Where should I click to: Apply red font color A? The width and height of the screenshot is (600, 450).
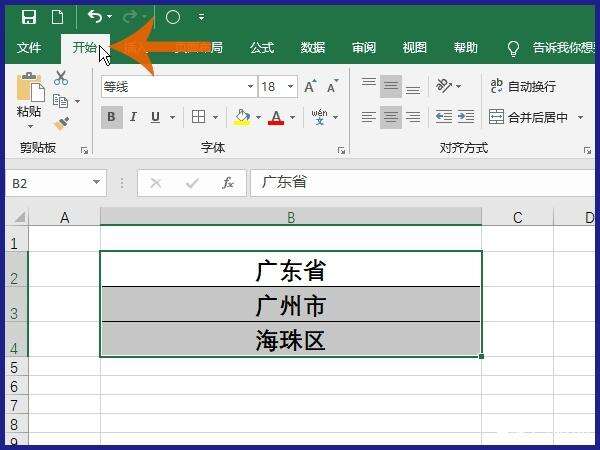(x=276, y=117)
